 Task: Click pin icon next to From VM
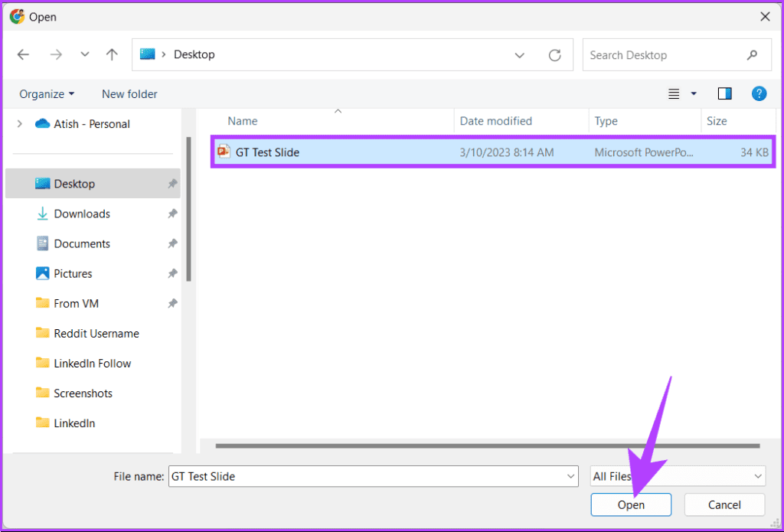tap(172, 303)
